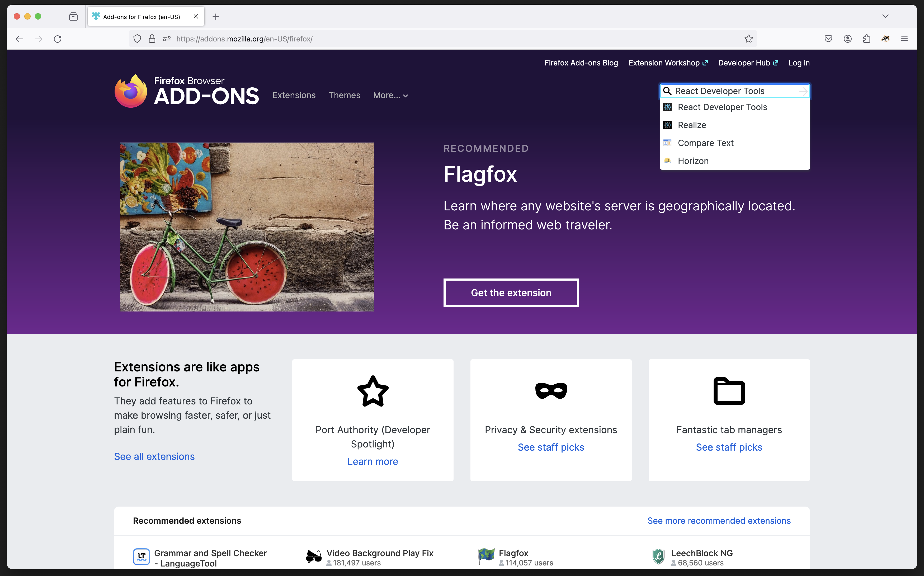
Task: Open tracking protection shield icon
Action: tap(138, 39)
